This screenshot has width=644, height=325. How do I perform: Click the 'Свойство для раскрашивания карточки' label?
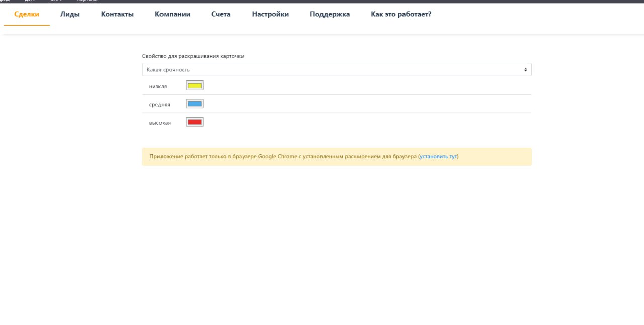point(193,56)
